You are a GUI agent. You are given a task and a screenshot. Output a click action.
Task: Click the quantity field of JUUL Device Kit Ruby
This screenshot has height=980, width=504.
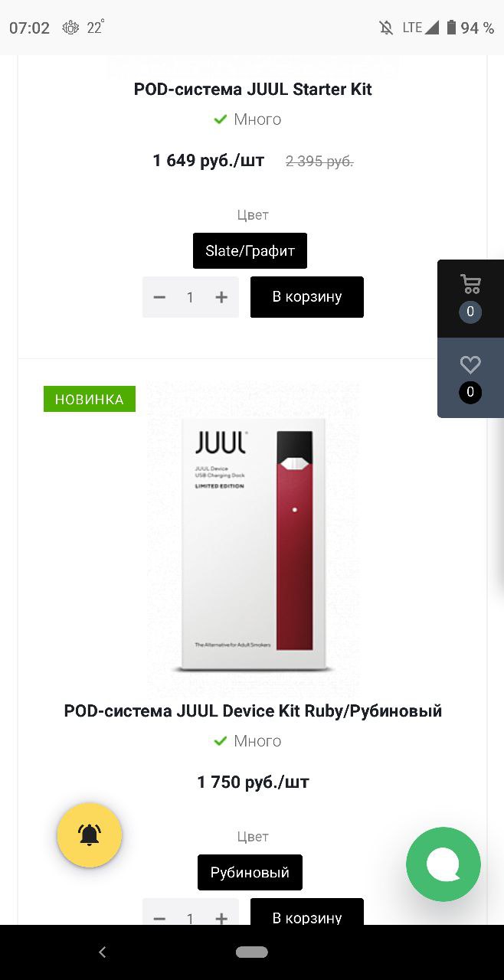pos(190,917)
